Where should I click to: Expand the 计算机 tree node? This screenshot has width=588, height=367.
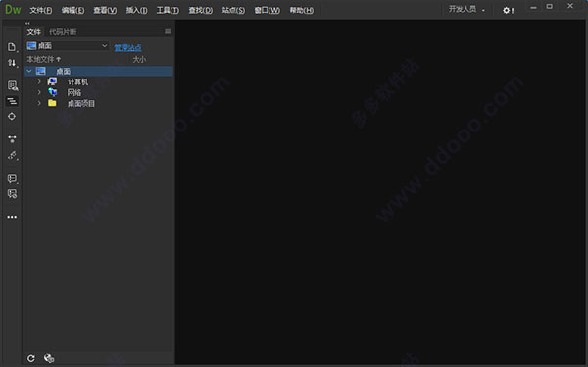[39, 81]
